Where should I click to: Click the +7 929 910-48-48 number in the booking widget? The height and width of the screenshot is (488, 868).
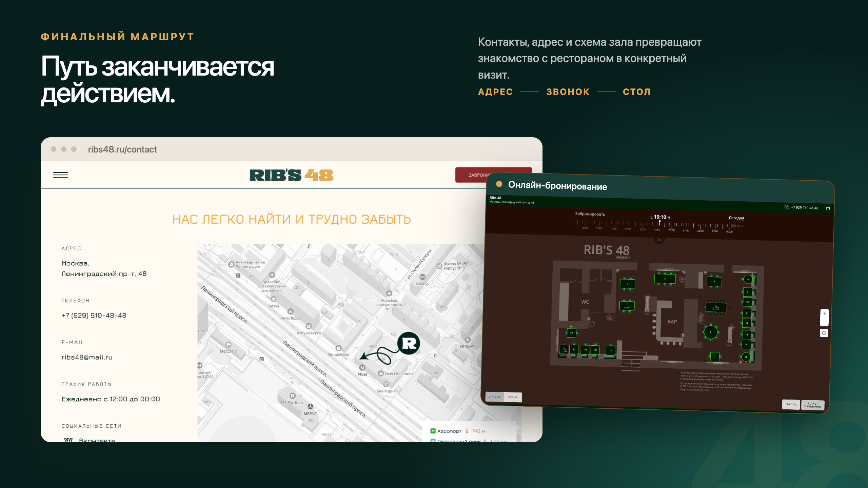pos(805,208)
